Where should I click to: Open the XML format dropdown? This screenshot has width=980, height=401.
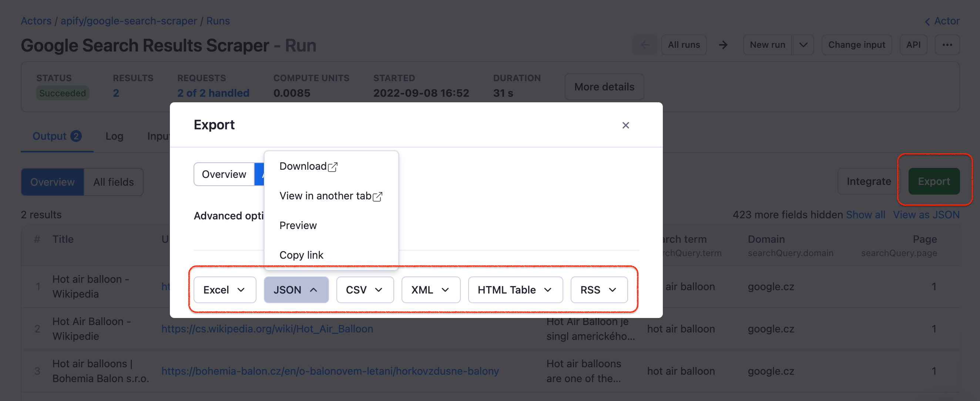coord(430,290)
